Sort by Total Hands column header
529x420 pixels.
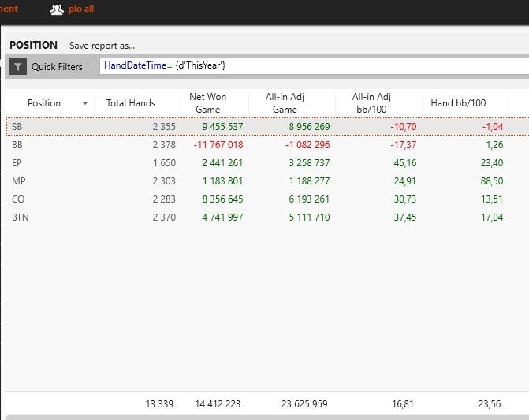coord(131,103)
